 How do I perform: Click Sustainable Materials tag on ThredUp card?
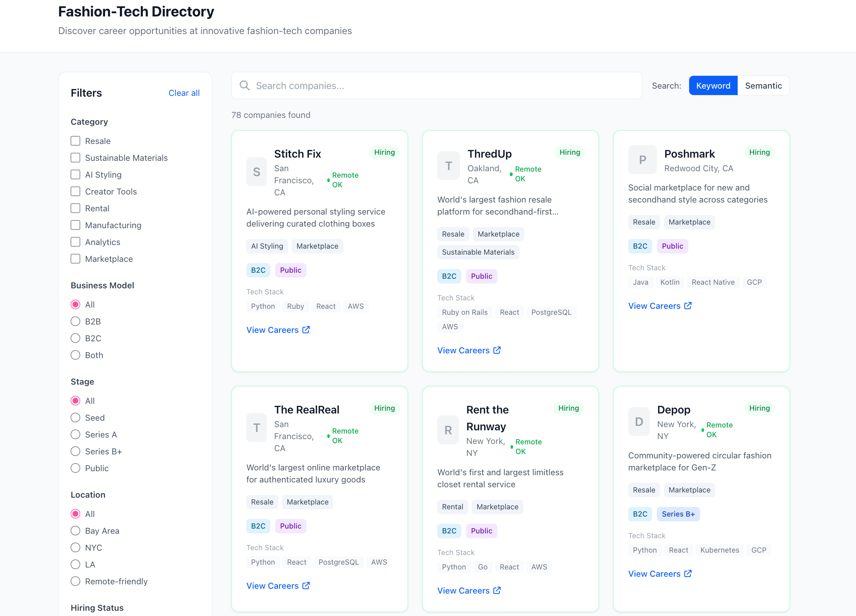pyautogui.click(x=478, y=252)
